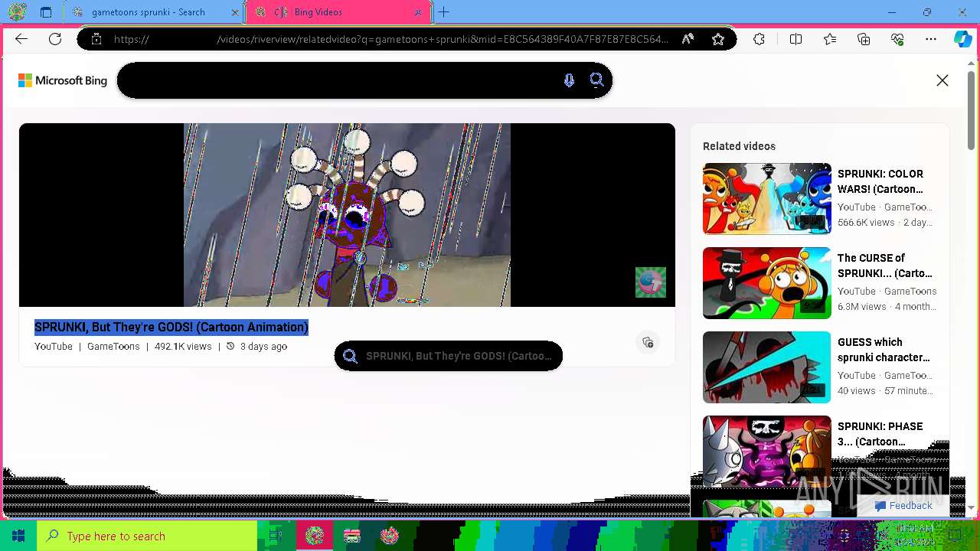
Task: Open GUESS which sprunki character title link
Action: (884, 350)
